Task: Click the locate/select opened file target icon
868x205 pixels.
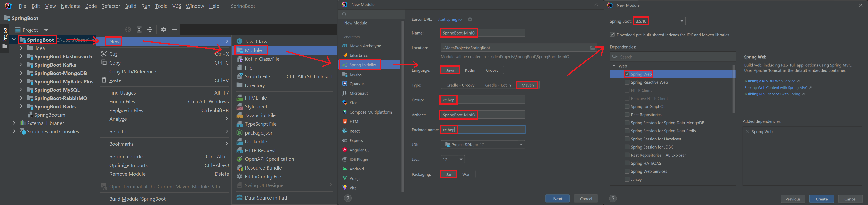Action: (x=128, y=30)
